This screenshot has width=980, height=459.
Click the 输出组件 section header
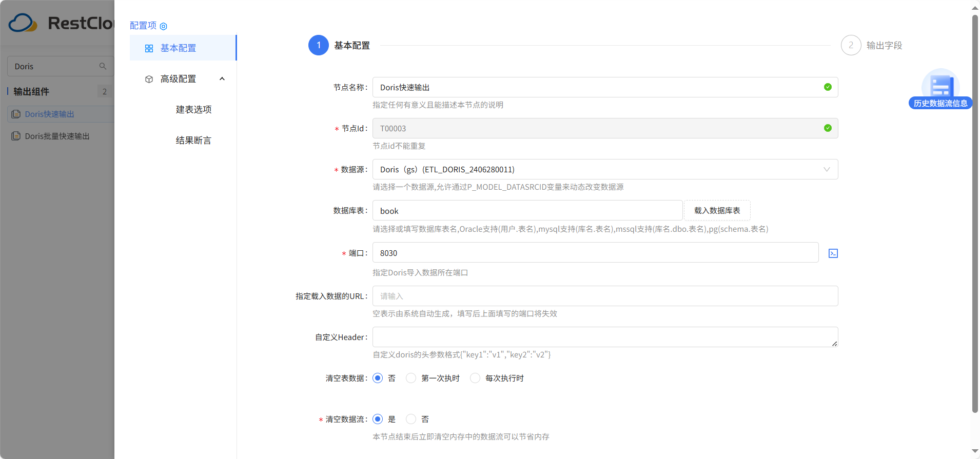coord(31,91)
